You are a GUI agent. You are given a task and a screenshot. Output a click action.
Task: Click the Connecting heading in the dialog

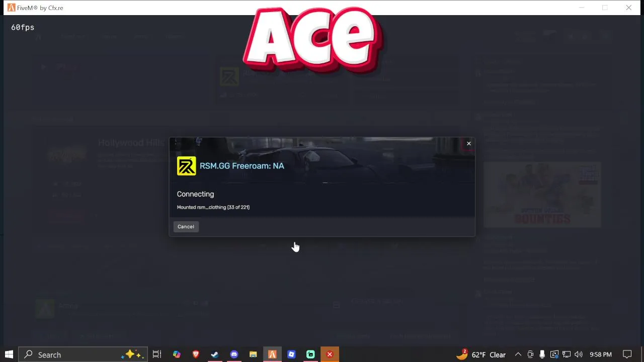(x=195, y=194)
